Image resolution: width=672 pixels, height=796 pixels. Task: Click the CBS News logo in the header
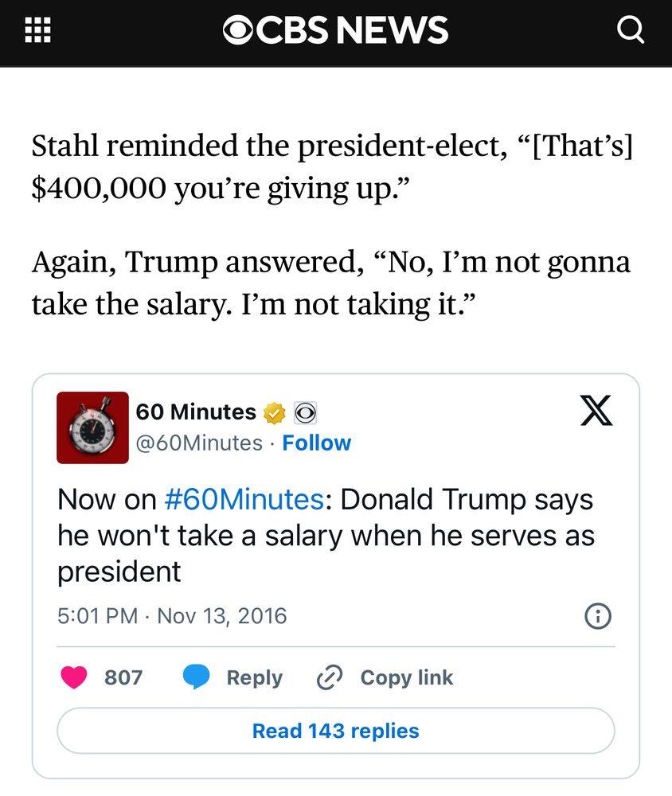click(x=336, y=29)
